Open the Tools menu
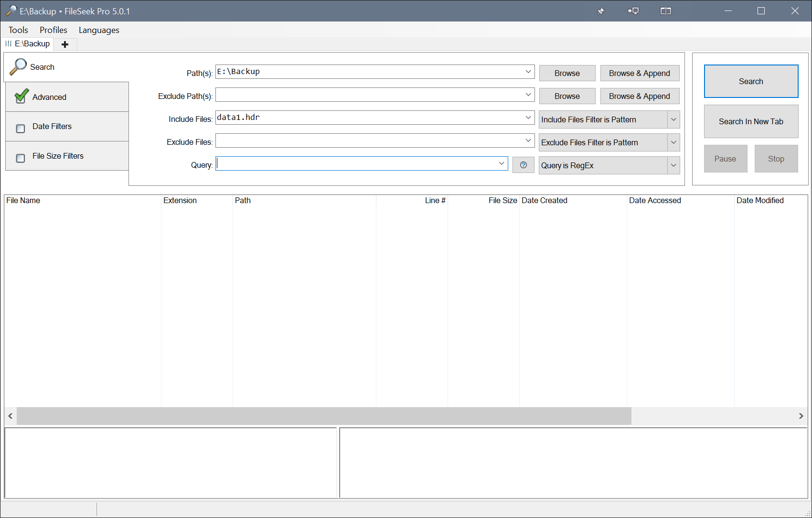Screen dimensions: 812x518 tap(18, 30)
